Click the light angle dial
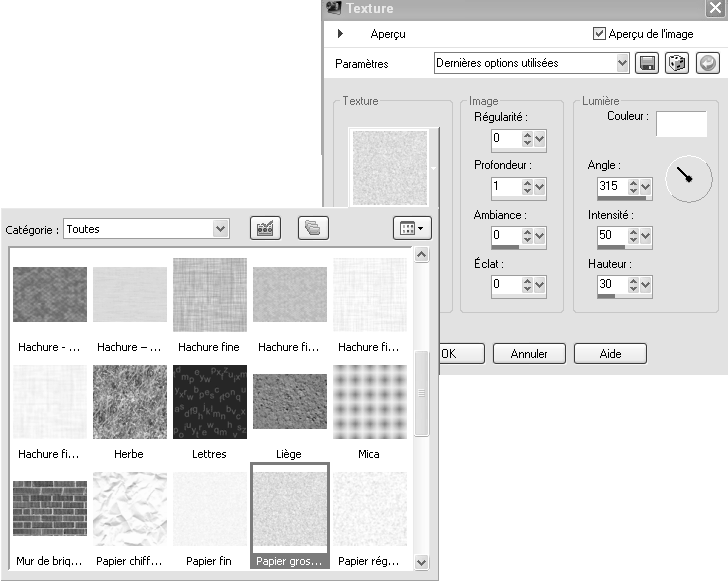The width and height of the screenshot is (728, 581). tap(688, 178)
